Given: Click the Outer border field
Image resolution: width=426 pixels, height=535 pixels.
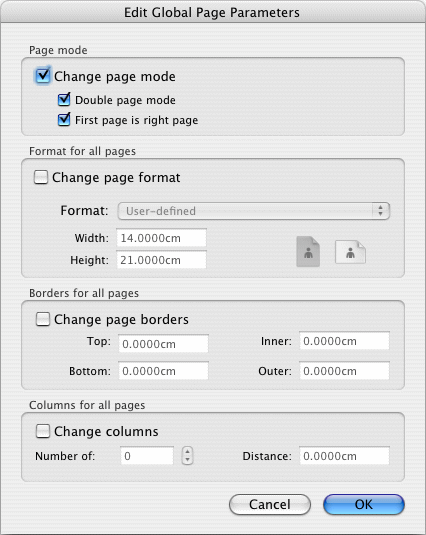Looking at the screenshot, I should (344, 371).
